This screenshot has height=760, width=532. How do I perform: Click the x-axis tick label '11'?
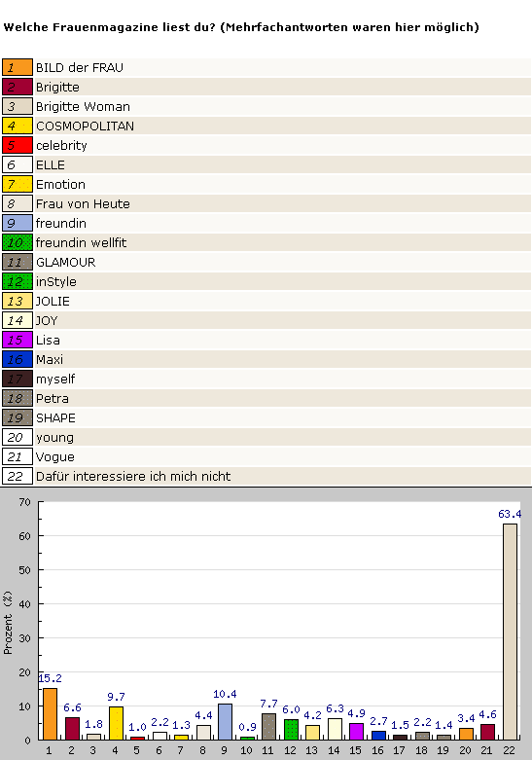pos(267,750)
